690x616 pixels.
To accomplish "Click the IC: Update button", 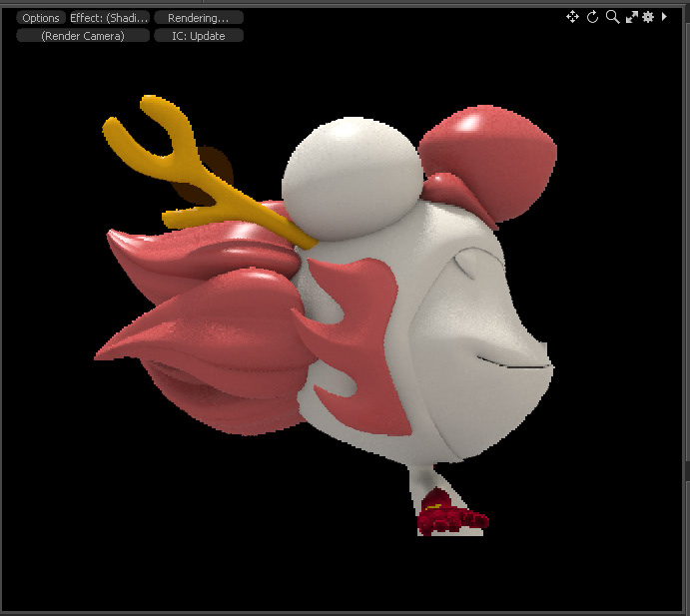I will pyautogui.click(x=199, y=36).
